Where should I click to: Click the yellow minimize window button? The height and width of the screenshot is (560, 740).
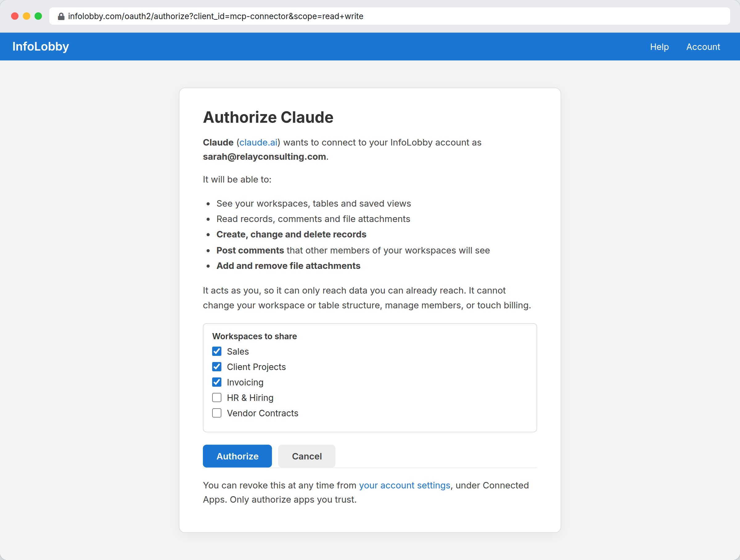pyautogui.click(x=27, y=16)
